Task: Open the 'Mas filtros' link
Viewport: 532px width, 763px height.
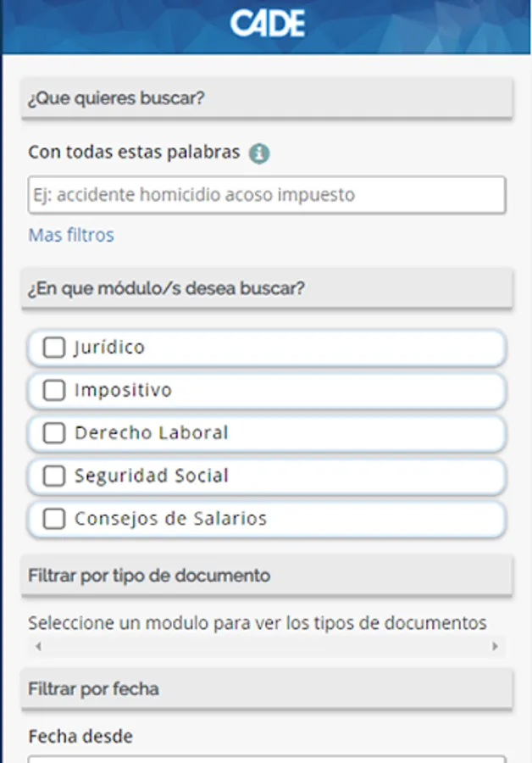Action: pyautogui.click(x=71, y=235)
